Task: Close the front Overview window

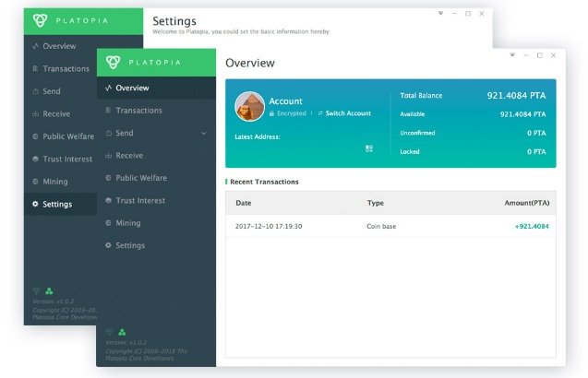Action: 553,55
